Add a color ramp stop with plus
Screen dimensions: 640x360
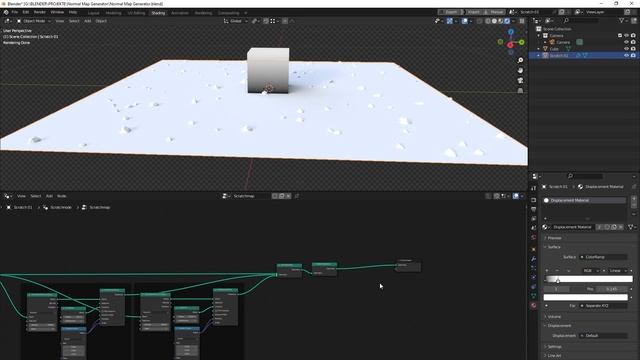point(547,271)
